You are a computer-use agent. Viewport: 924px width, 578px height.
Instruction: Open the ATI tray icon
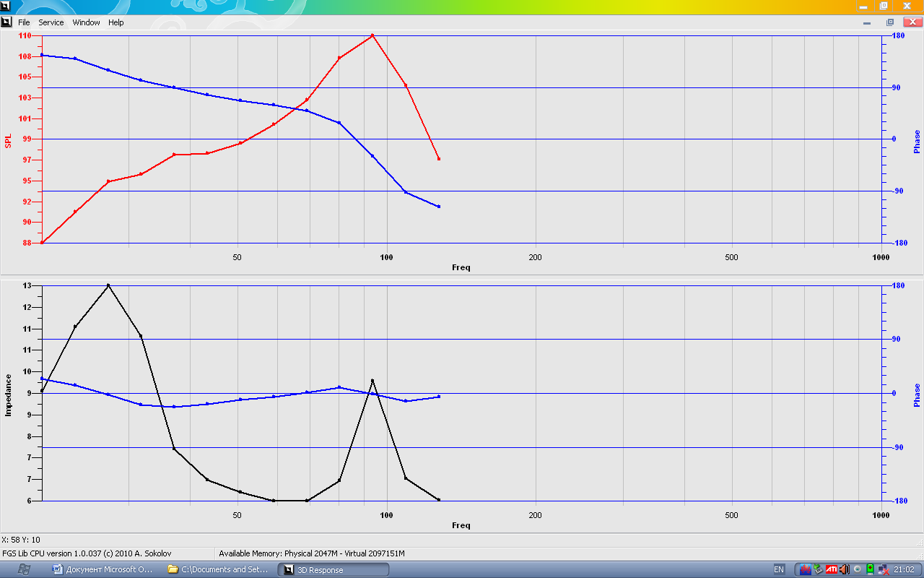click(832, 569)
